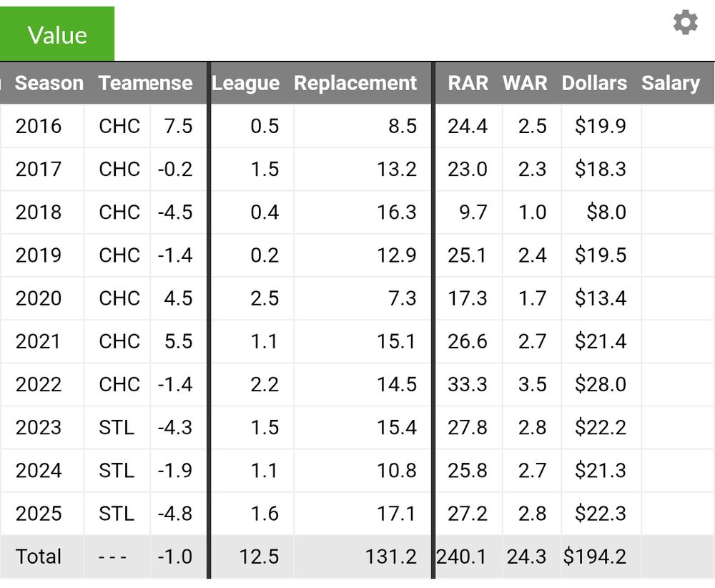Sort by Dollars column header
715x588 pixels.
point(594,83)
